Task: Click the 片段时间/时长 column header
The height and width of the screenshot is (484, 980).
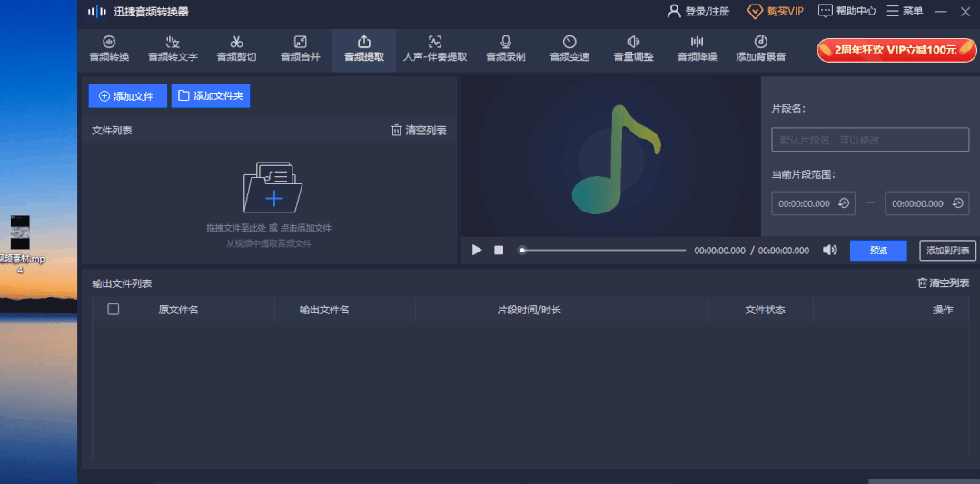Action: pos(529,309)
